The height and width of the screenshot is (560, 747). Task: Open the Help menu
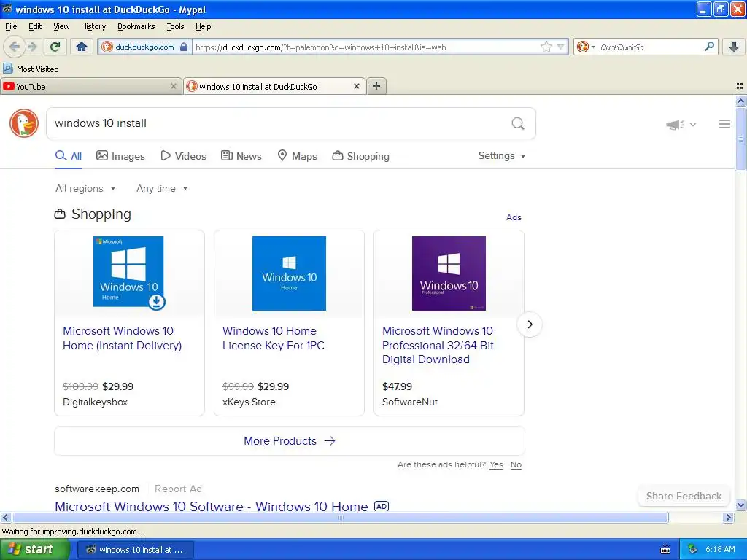203,26
